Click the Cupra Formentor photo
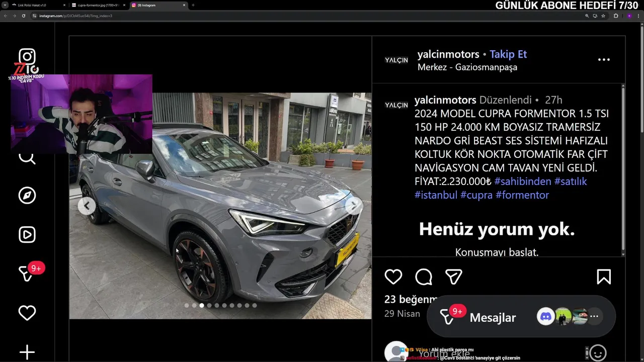644x362 pixels. point(220,206)
